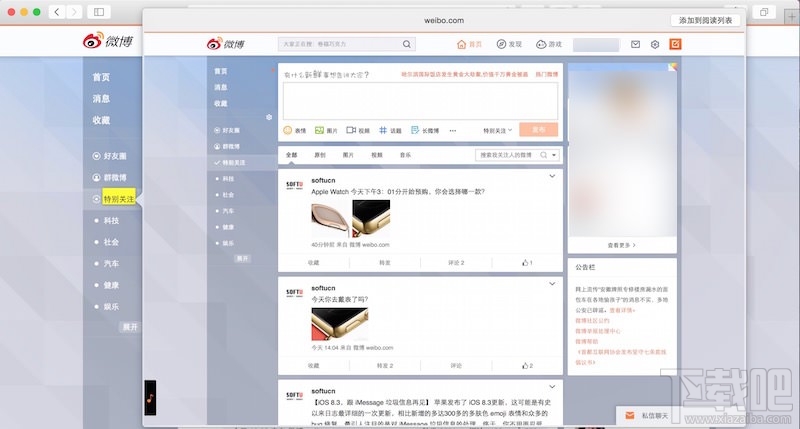
Task: Switch to the 全部 feed tab
Action: 291,155
